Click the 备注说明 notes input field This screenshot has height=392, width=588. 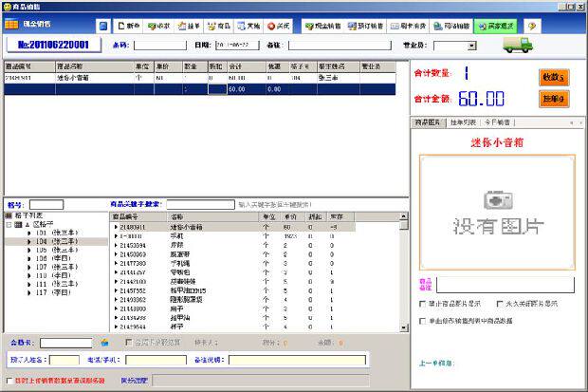point(298,360)
